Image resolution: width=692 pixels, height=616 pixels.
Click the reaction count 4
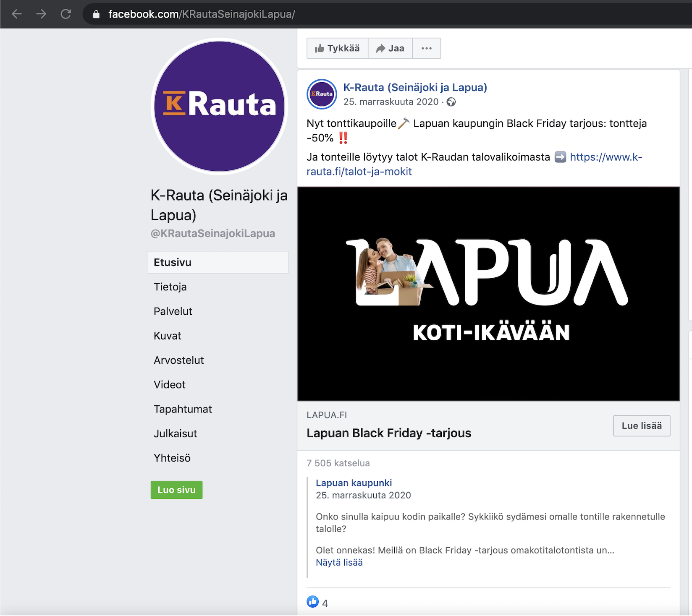coord(325,603)
